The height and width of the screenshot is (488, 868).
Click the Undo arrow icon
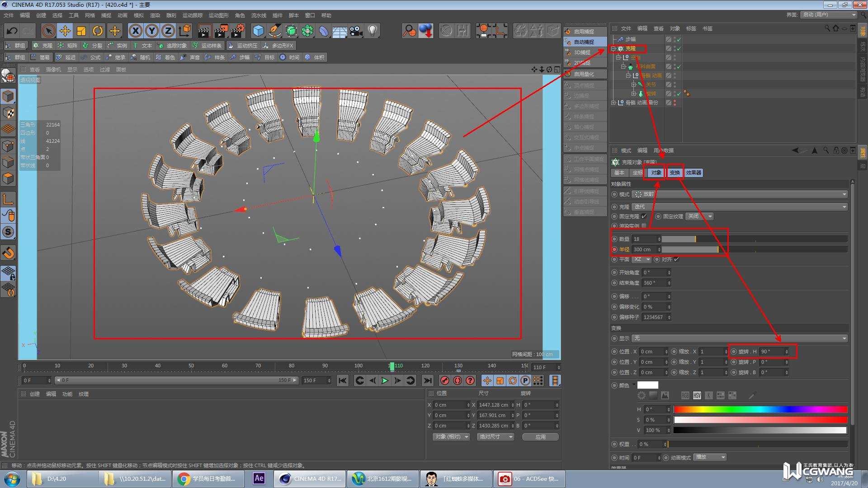click(x=12, y=31)
